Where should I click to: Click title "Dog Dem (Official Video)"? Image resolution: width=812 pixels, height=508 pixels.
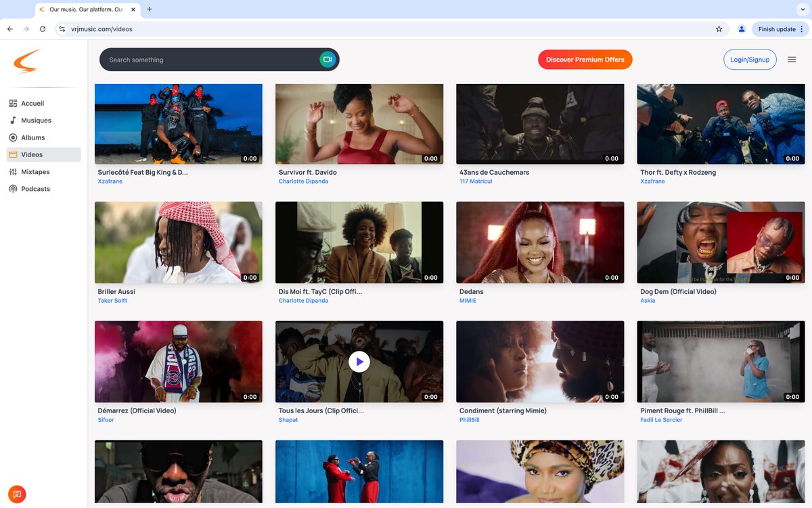click(x=678, y=291)
